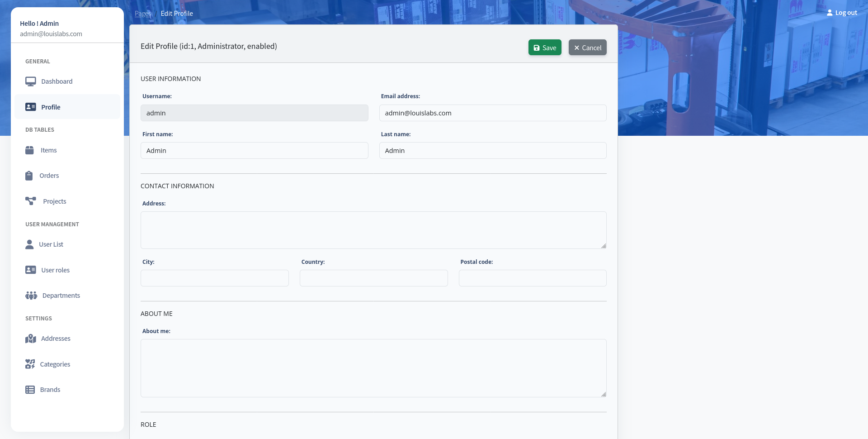Click into the About me textarea
Image resolution: width=868 pixels, height=439 pixels.
point(373,368)
